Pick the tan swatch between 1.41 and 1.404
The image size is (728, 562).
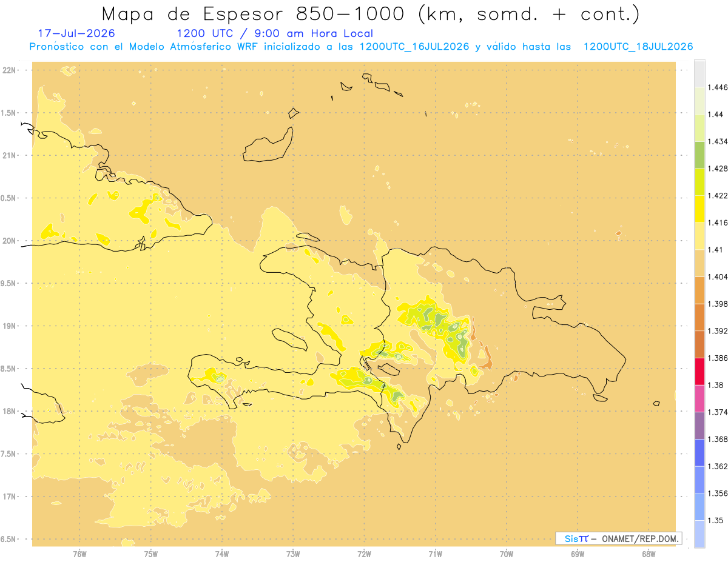pos(699,263)
